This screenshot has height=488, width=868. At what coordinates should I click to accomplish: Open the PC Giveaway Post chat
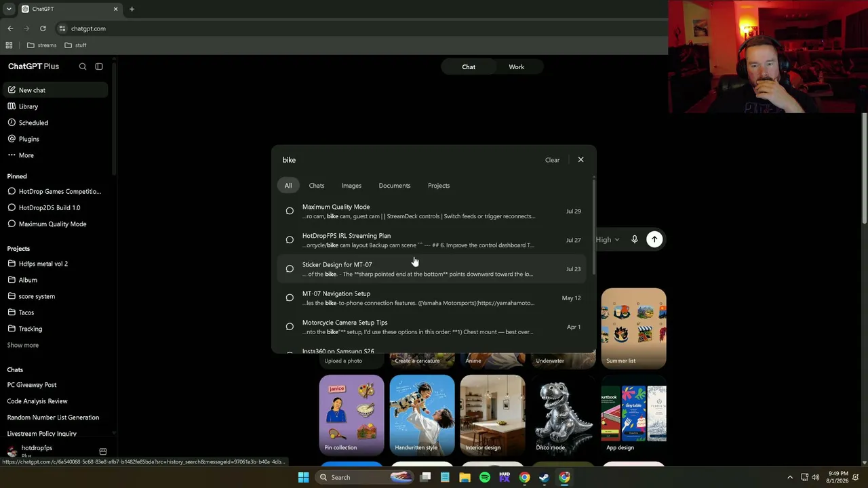pyautogui.click(x=54, y=385)
